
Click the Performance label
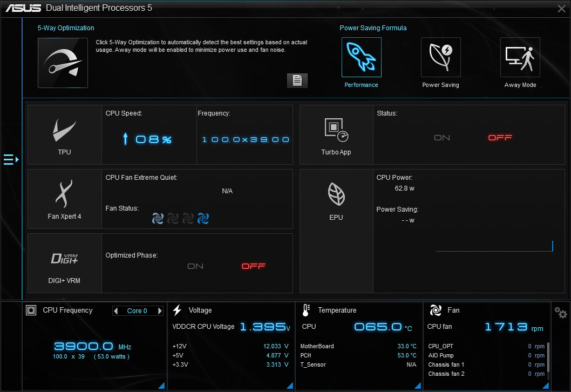(361, 85)
